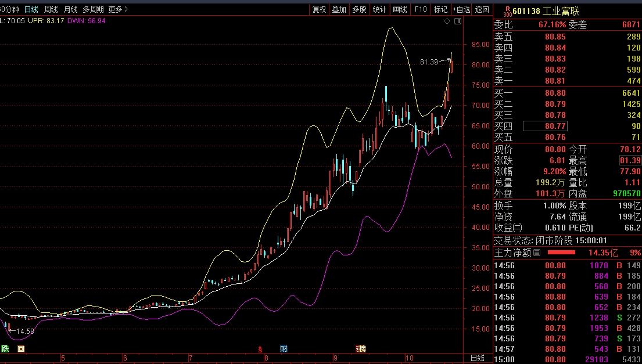
Task: Click the 14:57 trade row
Action: (x=568, y=349)
